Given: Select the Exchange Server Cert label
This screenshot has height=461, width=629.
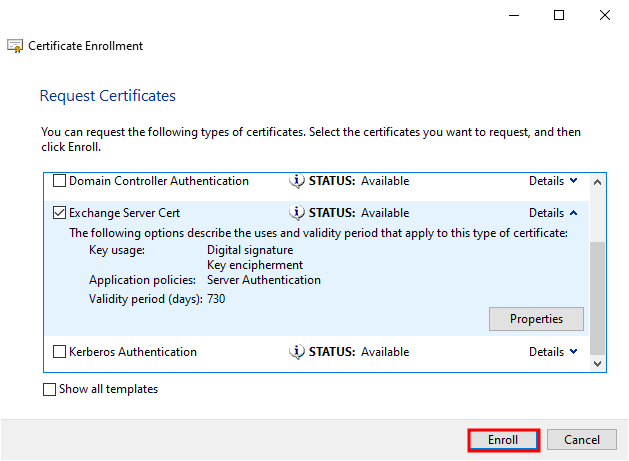Looking at the screenshot, I should pyautogui.click(x=124, y=213).
